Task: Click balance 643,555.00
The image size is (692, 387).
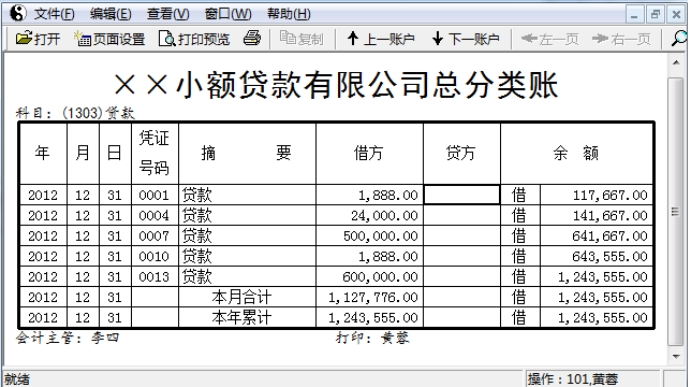Action: tap(610, 256)
